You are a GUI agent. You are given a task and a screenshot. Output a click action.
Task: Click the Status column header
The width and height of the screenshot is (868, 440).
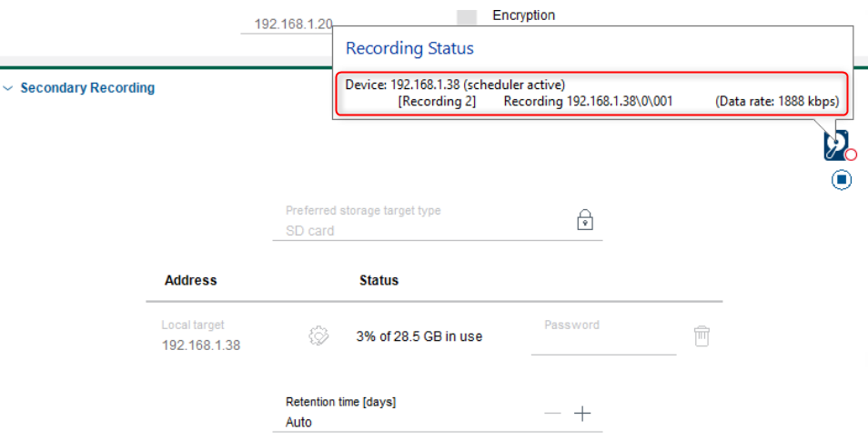(x=378, y=280)
